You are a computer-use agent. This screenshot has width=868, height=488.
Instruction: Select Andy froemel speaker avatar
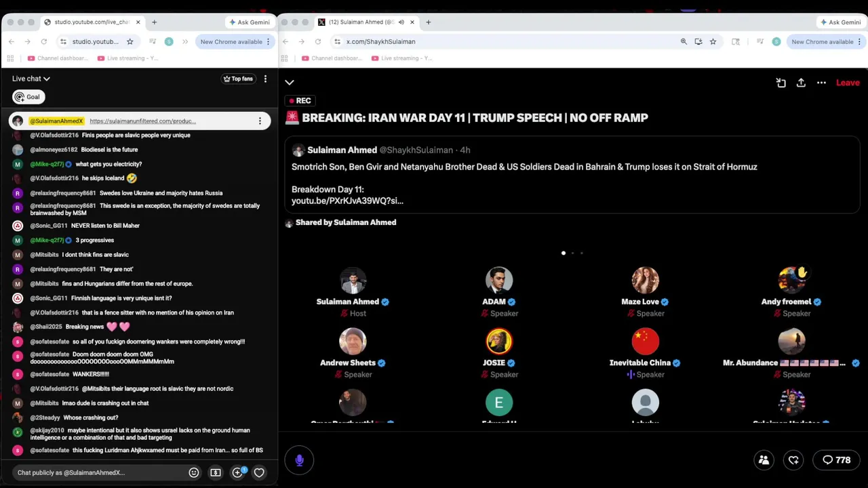[x=791, y=281]
